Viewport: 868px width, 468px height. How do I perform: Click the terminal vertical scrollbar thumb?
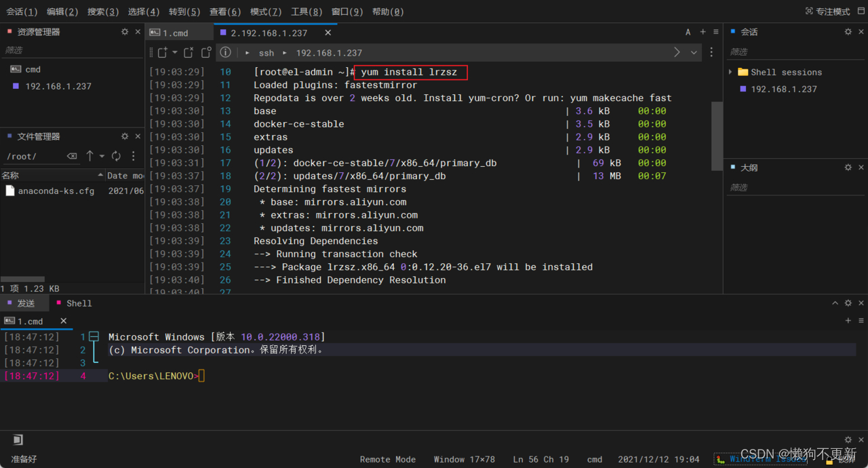click(717, 136)
